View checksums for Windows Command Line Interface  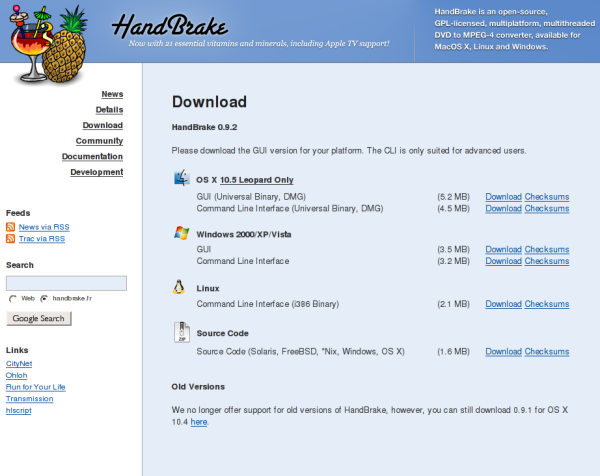546,261
